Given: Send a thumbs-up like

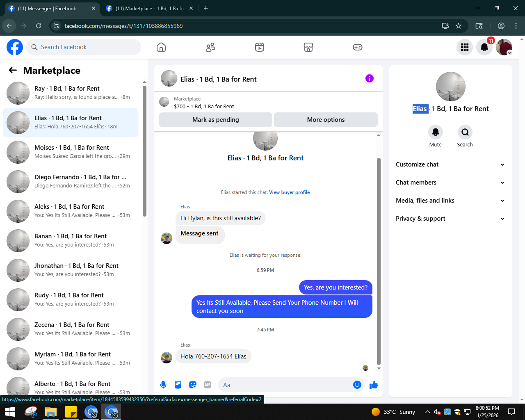Looking at the screenshot, I should [x=374, y=385].
